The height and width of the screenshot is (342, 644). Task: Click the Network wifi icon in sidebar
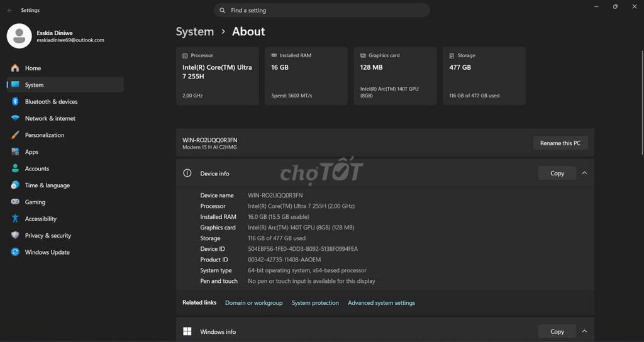15,118
